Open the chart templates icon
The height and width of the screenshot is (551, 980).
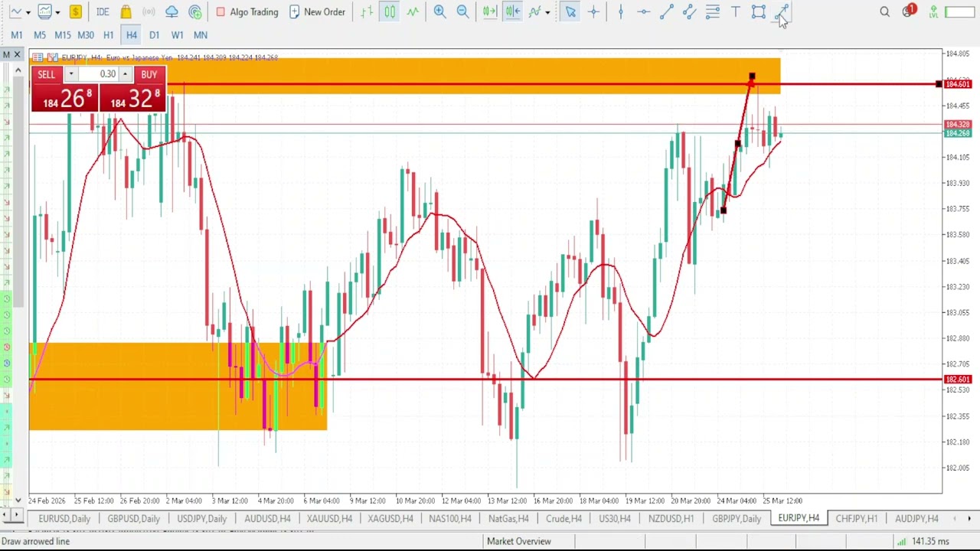45,11
